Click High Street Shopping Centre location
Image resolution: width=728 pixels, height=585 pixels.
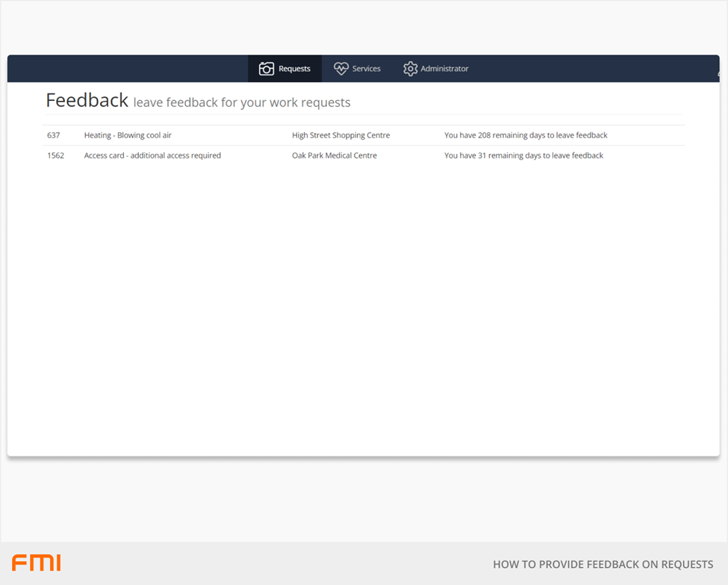click(340, 135)
